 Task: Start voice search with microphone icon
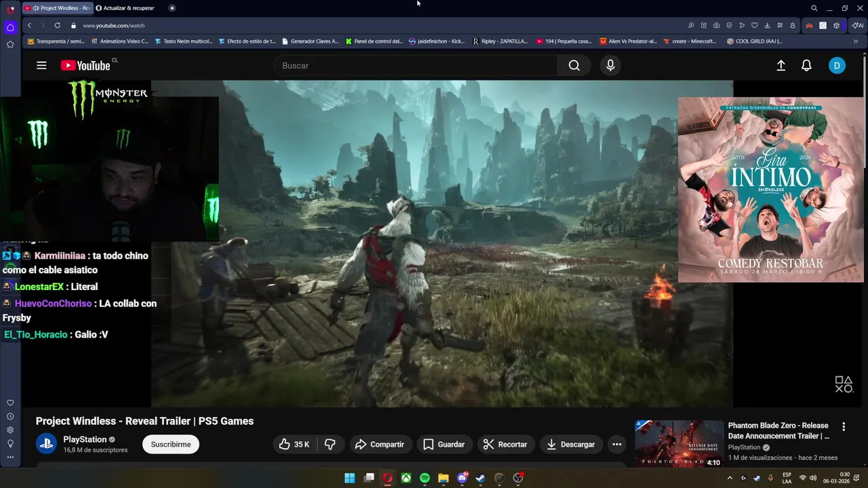[x=610, y=66]
